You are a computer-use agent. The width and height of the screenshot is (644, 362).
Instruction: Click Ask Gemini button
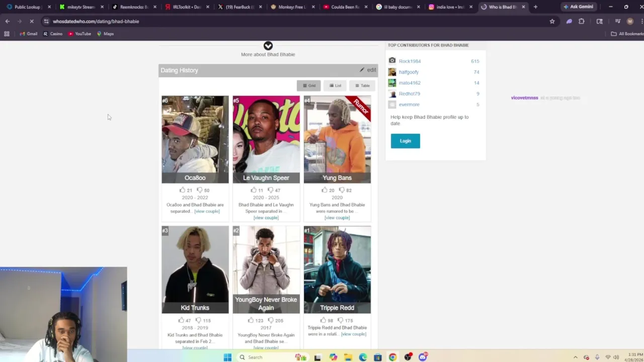[x=578, y=7]
